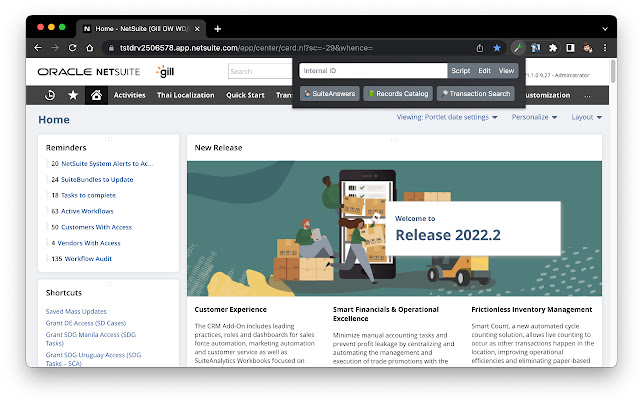Screen dimensions: 640x400
Task: Click the Home page title
Action: coord(54,120)
